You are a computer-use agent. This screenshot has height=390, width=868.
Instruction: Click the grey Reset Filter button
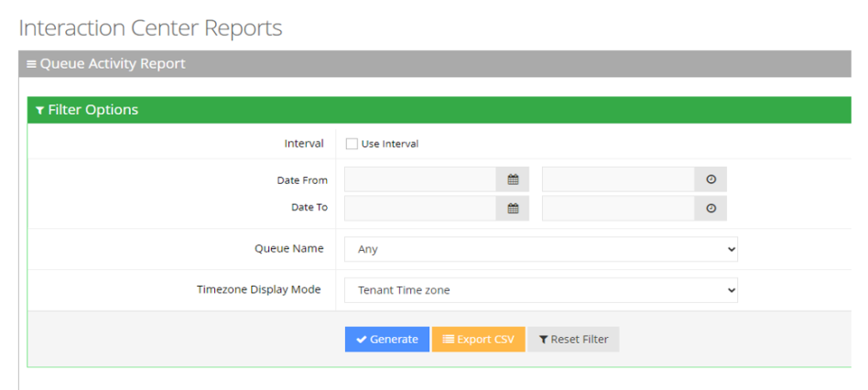click(x=573, y=340)
